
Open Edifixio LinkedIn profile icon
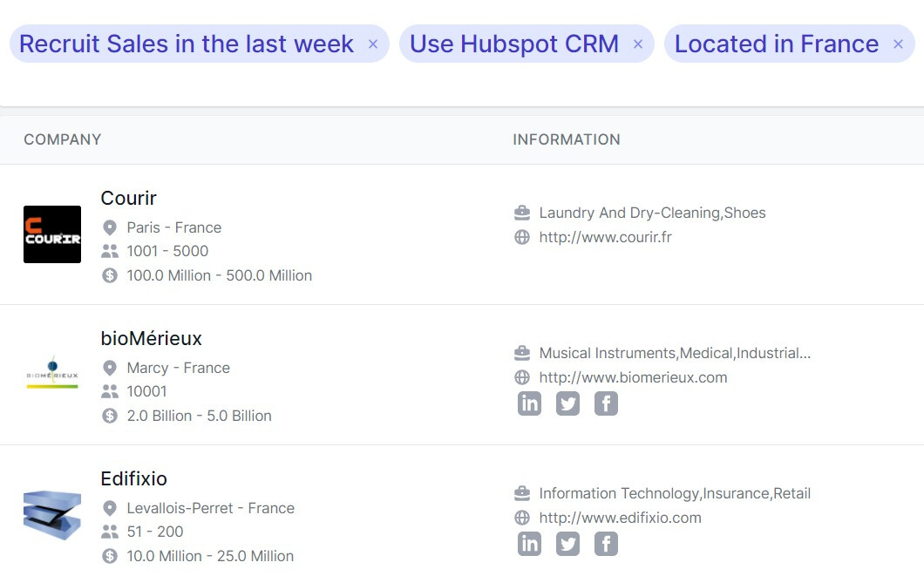(x=529, y=544)
